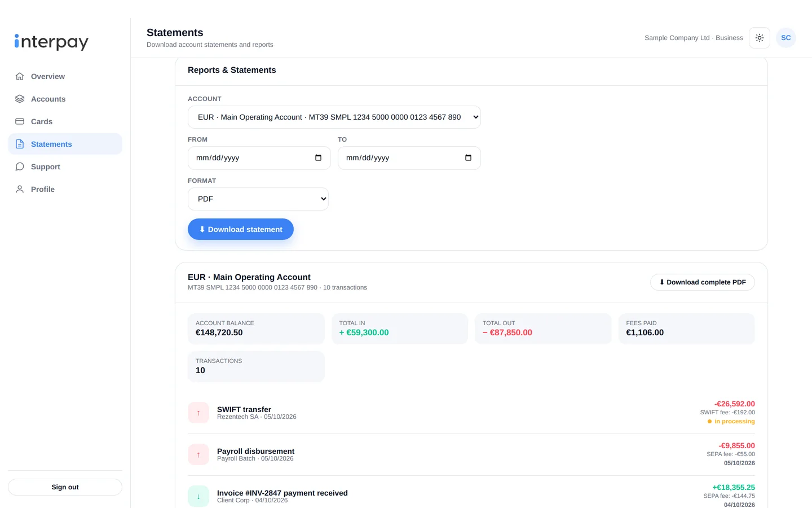Click the interpay logo
Screen dimensions: 812x508
pos(51,42)
